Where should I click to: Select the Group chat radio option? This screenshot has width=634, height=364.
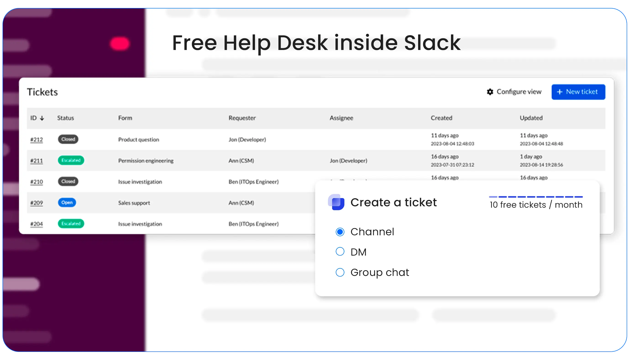[x=340, y=272]
